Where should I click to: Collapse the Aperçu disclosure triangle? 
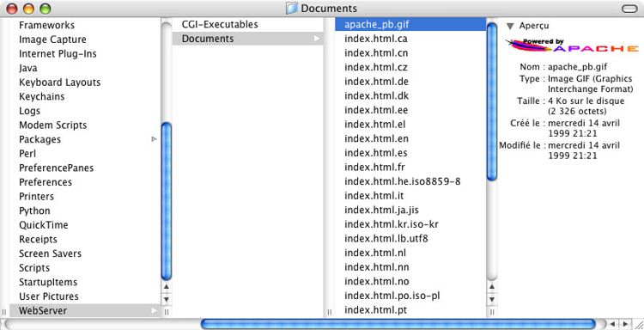coord(510,26)
